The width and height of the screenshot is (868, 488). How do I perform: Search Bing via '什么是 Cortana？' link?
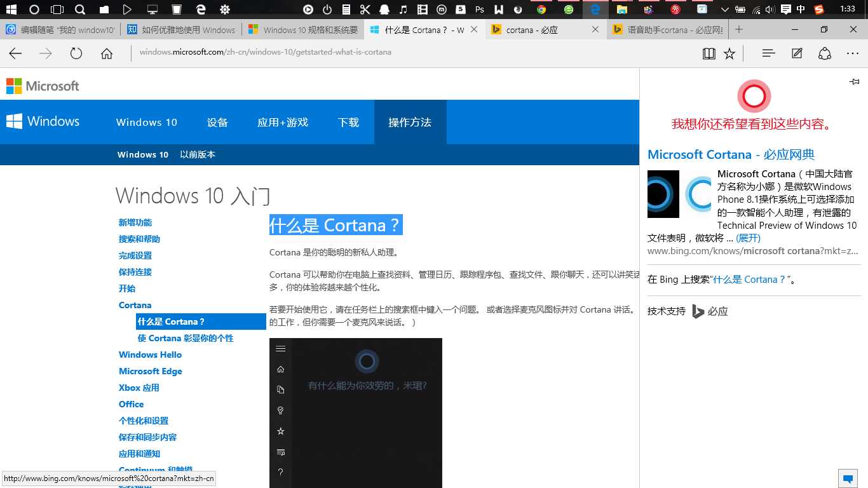coord(749,279)
